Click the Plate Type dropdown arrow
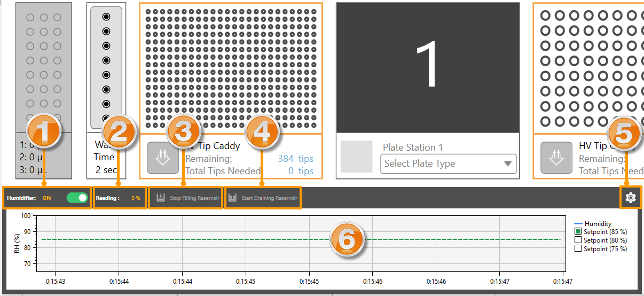The image size is (644, 296). [x=507, y=164]
